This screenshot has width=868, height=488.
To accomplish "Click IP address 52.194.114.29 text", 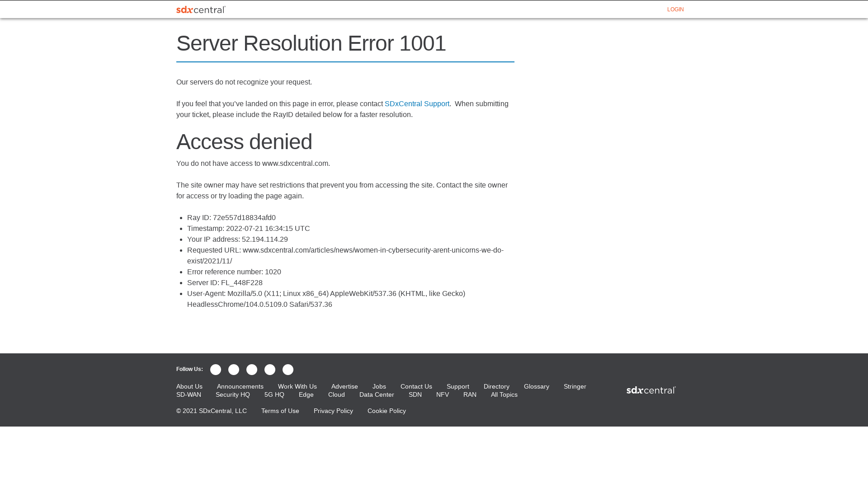I will (x=237, y=239).
